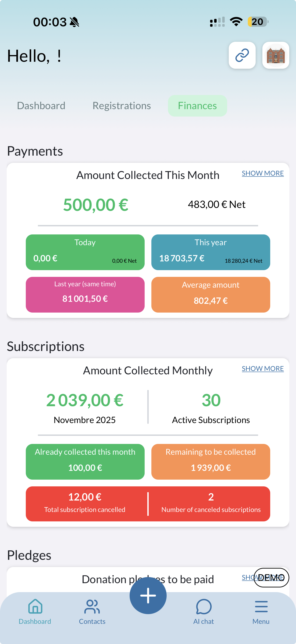Tap the Dashboard home icon
The image size is (296, 644).
tap(35, 606)
